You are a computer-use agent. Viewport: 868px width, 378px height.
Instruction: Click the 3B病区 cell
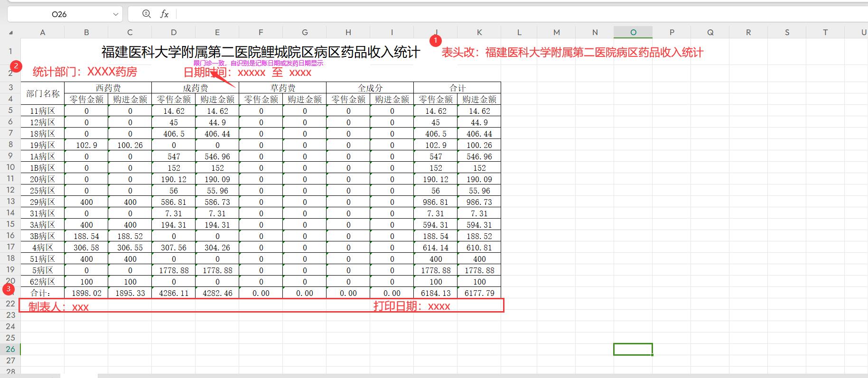coord(43,236)
